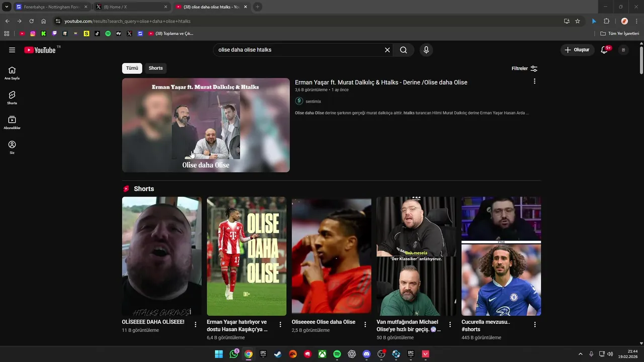Open the Instagram bookmark
644x362 pixels.
coord(33,34)
